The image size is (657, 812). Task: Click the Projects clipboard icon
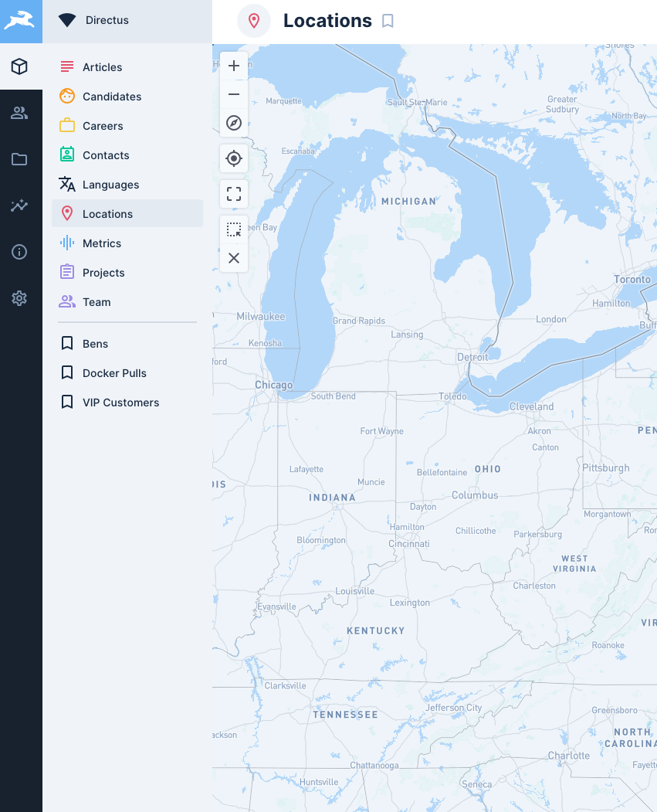(67, 272)
